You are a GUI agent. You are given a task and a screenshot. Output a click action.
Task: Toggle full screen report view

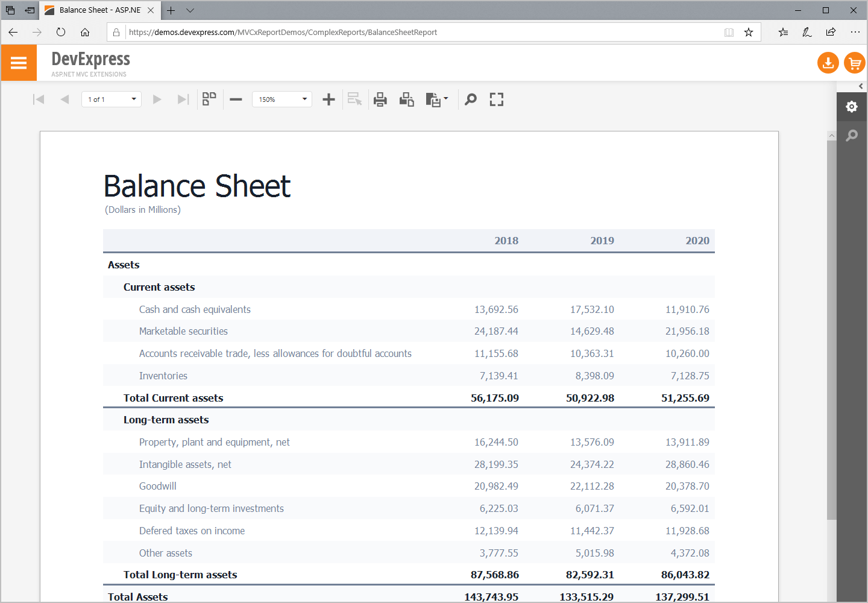pyautogui.click(x=496, y=99)
